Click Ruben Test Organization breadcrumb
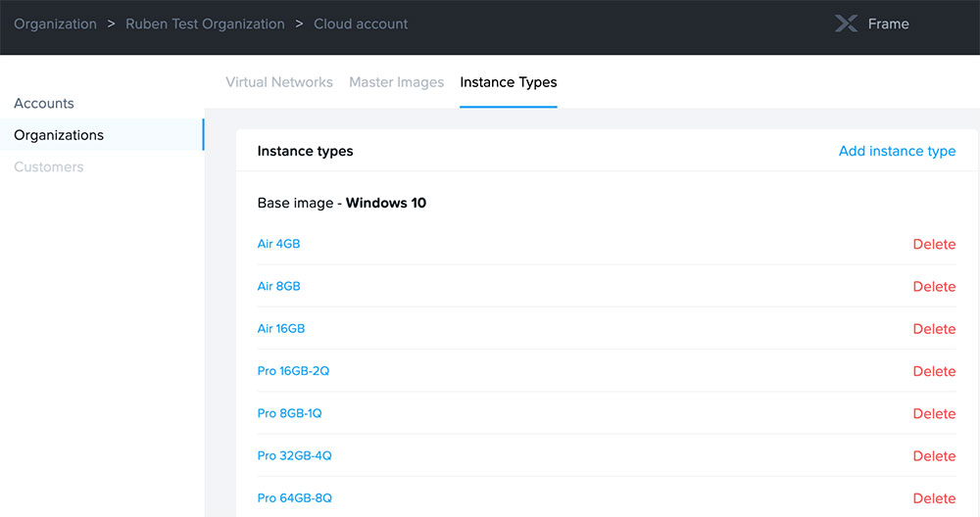This screenshot has height=517, width=980. pos(205,24)
